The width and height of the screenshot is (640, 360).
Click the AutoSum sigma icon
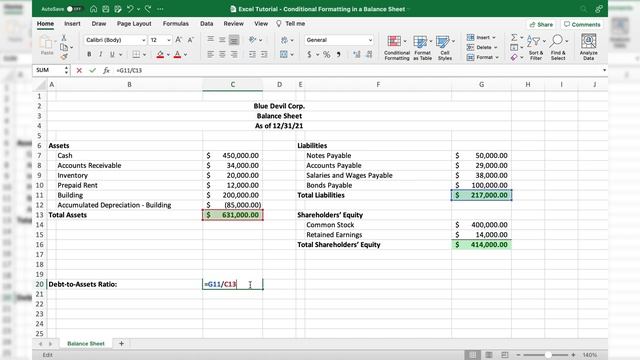click(x=514, y=38)
